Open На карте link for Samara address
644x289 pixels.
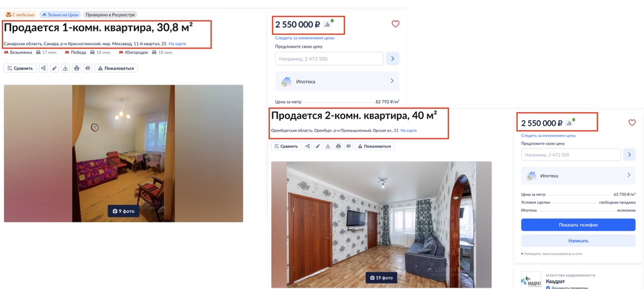tap(178, 44)
